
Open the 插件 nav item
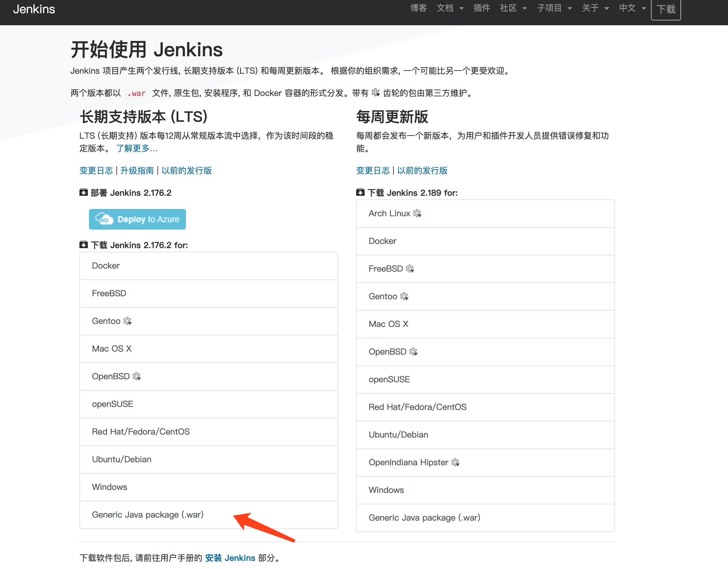[482, 8]
